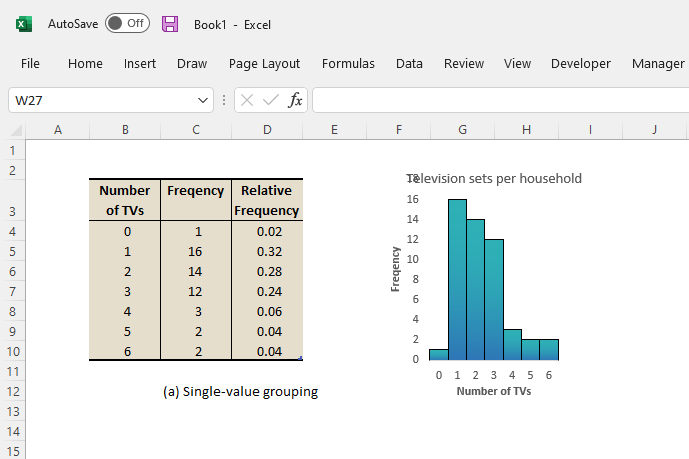This screenshot has width=689, height=459.
Task: Expand the Name Box dropdown arrow
Action: (203, 100)
